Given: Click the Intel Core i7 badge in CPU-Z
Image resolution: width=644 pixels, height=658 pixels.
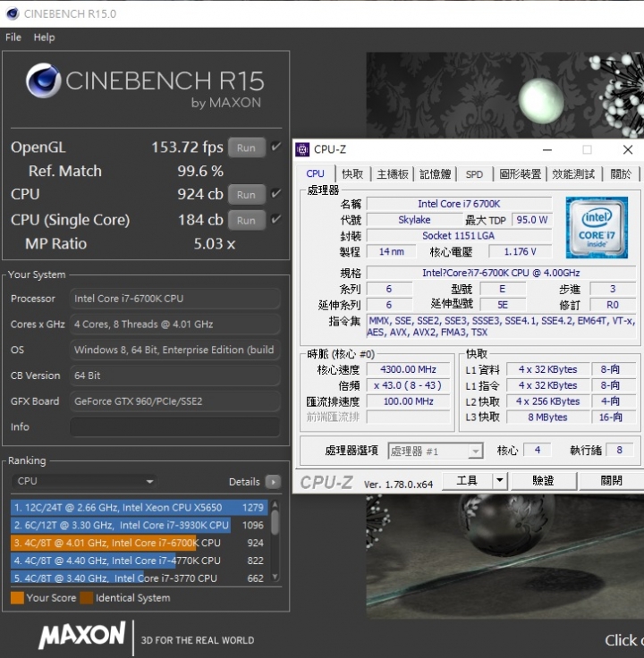Looking at the screenshot, I should [597, 227].
